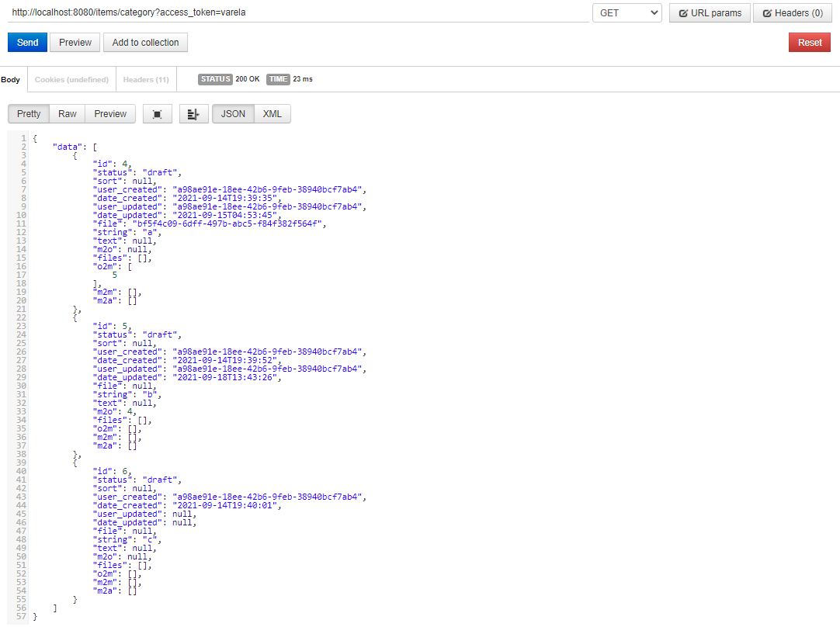Click the 23 ms time value
The image size is (840, 634).
click(x=303, y=79)
